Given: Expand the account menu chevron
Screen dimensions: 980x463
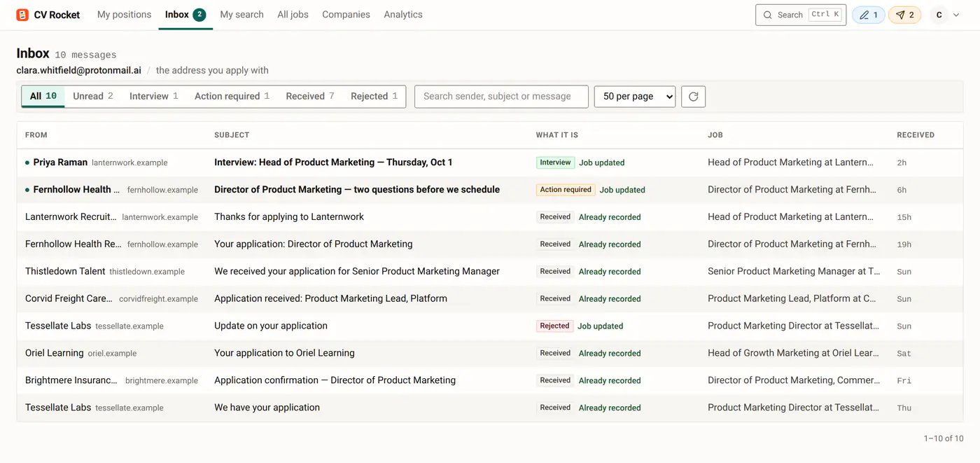Looking at the screenshot, I should pos(956,15).
